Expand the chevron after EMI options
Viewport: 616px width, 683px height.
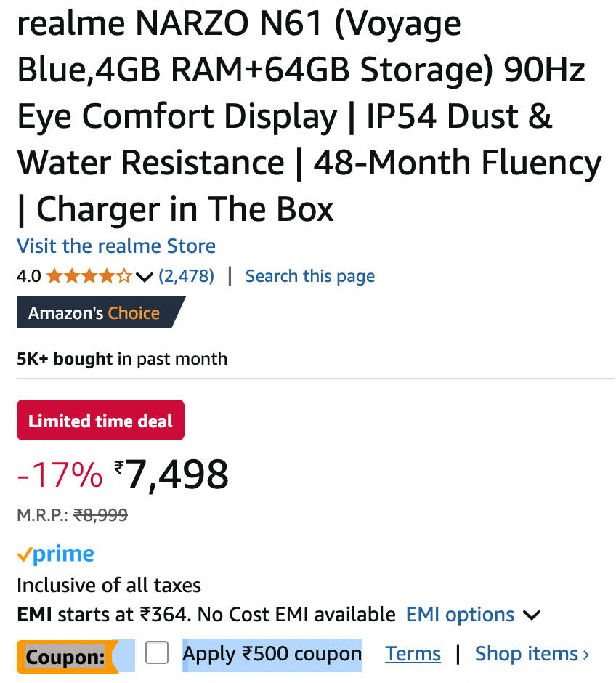(x=532, y=615)
